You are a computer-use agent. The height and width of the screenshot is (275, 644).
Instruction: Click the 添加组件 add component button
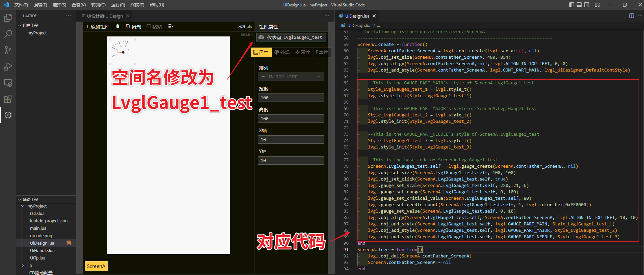coord(98,26)
